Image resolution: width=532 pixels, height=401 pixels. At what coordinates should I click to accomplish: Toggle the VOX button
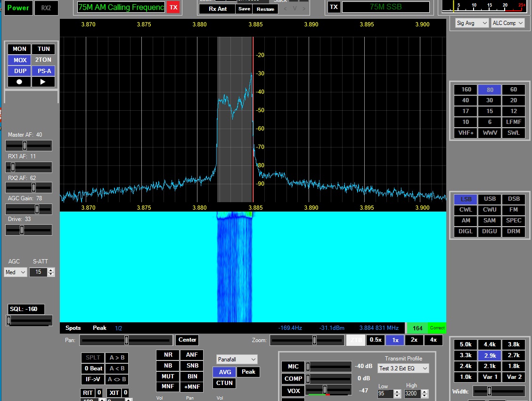(x=293, y=391)
